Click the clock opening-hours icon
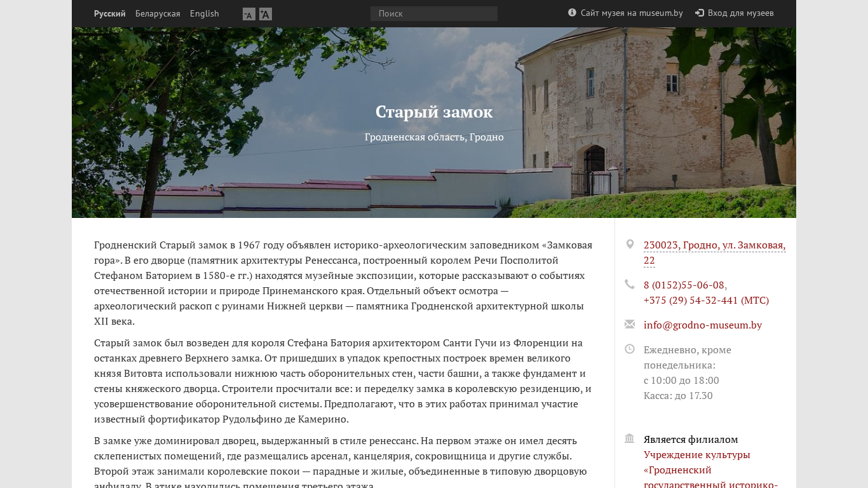Screen dimensions: 868x488 [x=630, y=349]
